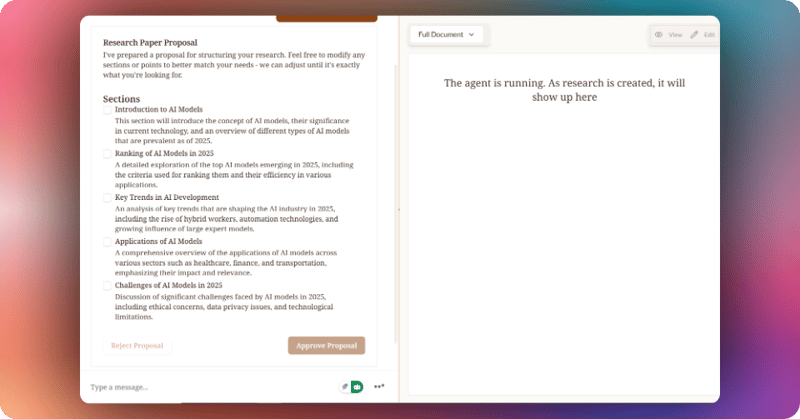
Task: Click the green agent robot icon
Action: coord(357,387)
